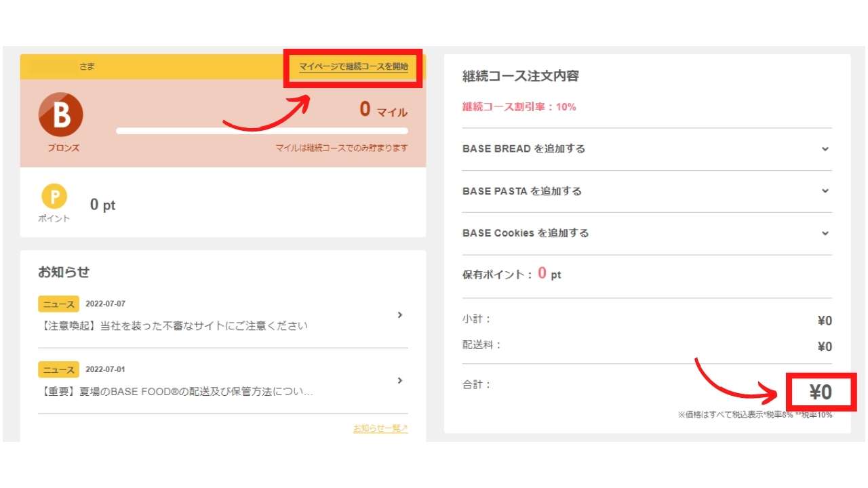Expand BASE BREAD を追加する section
Image resolution: width=868 pixels, height=488 pixels.
[647, 149]
